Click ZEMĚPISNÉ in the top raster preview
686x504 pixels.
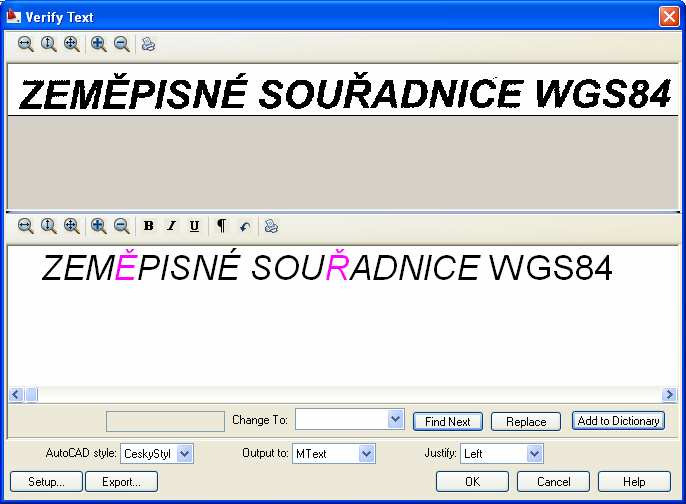(133, 93)
